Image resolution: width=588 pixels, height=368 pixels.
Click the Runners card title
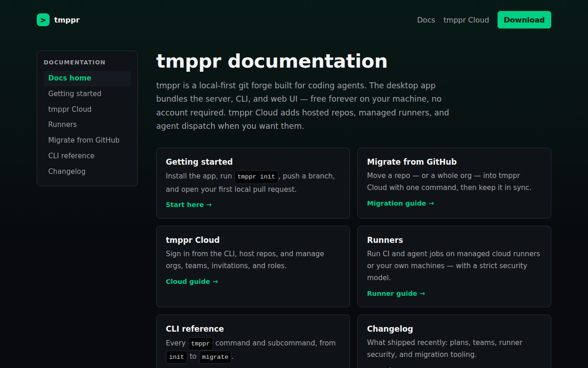[x=385, y=240]
